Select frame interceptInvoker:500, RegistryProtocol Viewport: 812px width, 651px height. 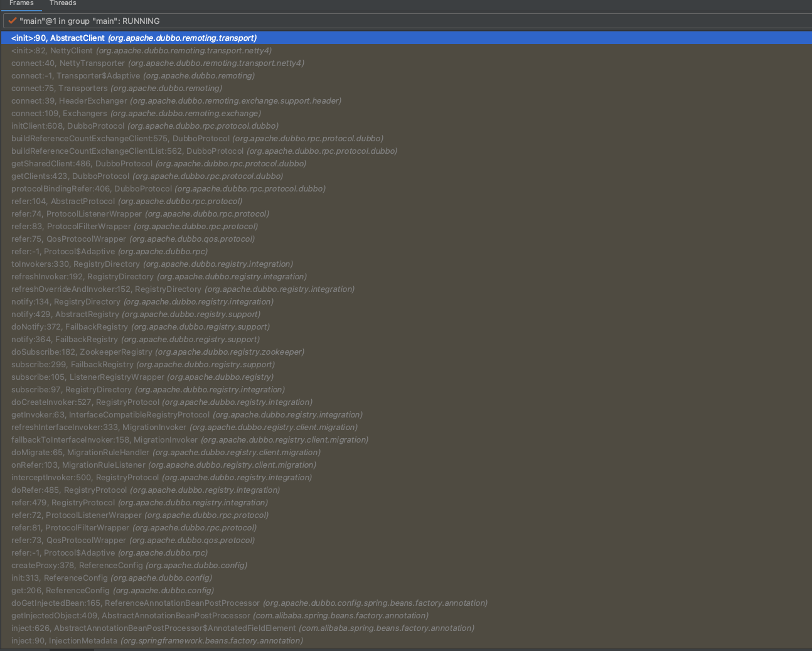[x=406, y=477]
